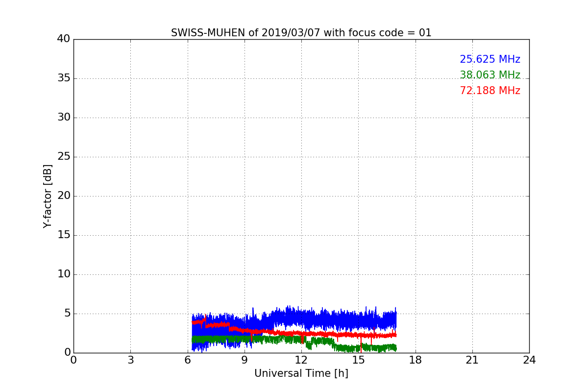Click the red 72.188 MHz data trace
Viewport: 588px width, 392px height.
(x=294, y=333)
